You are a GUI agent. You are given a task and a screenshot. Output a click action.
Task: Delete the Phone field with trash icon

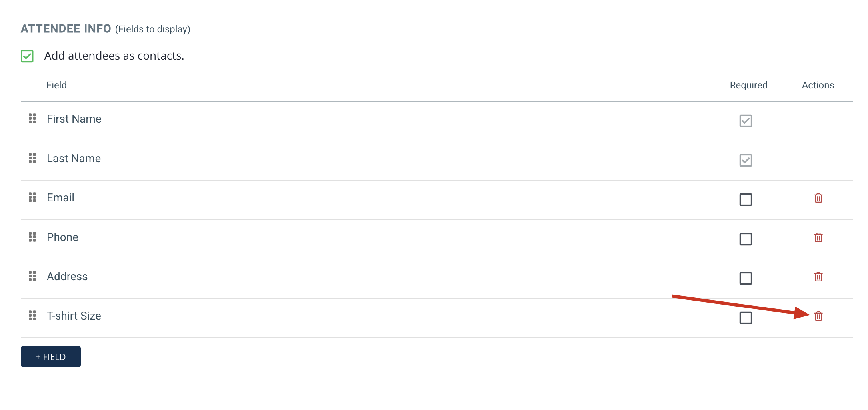tap(818, 237)
